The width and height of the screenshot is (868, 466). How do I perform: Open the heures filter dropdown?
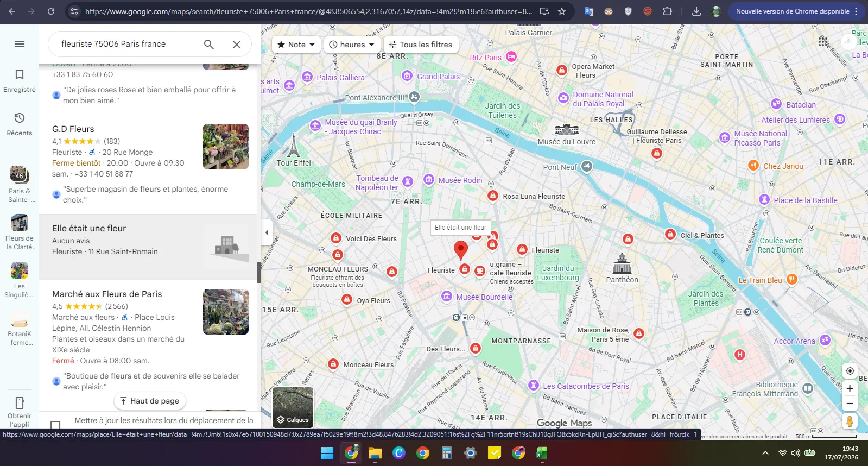pyautogui.click(x=352, y=45)
